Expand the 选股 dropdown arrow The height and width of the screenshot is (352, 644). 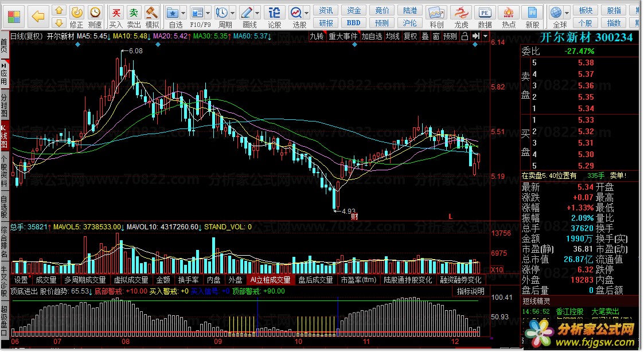pyautogui.click(x=307, y=13)
